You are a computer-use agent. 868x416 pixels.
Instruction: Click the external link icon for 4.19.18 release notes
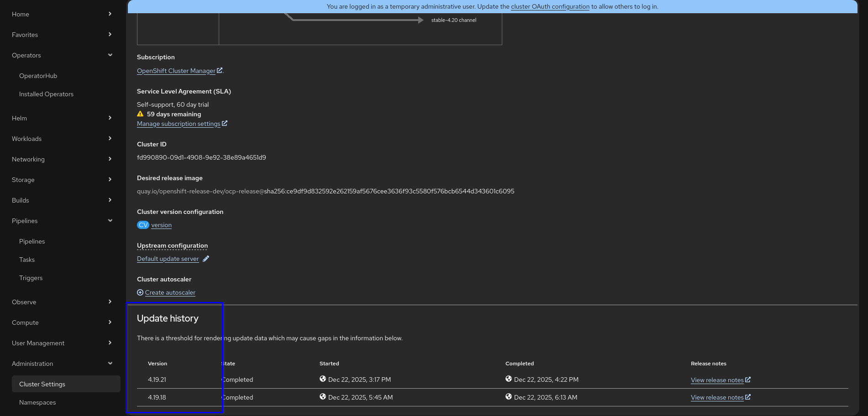pyautogui.click(x=748, y=397)
